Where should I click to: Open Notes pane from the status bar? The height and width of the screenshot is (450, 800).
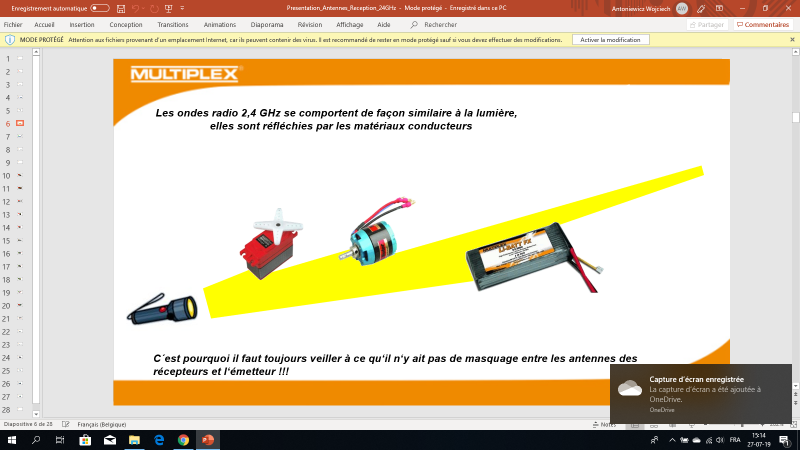pos(606,424)
